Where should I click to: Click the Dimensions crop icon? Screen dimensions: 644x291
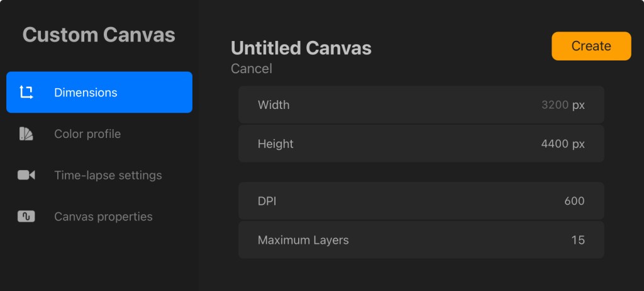click(x=26, y=93)
